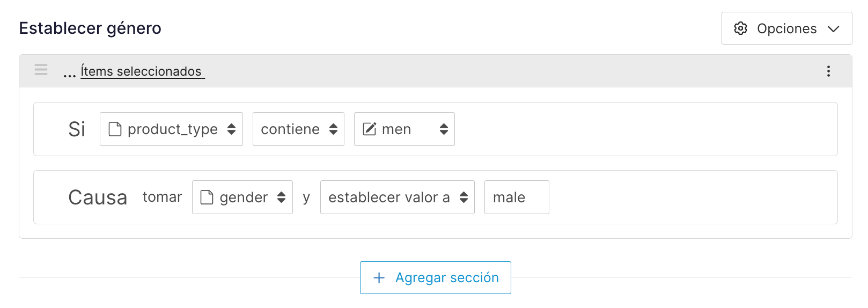This screenshot has width=868, height=308.
Task: Click the arrows on product_type selector
Action: [x=231, y=129]
